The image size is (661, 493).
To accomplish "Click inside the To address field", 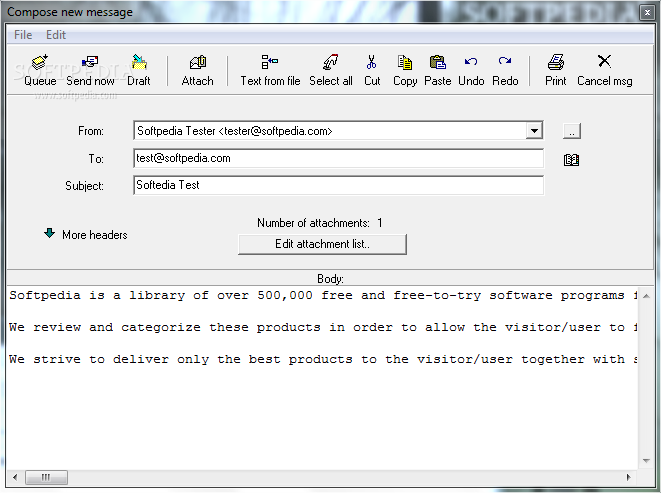I will tap(339, 158).
